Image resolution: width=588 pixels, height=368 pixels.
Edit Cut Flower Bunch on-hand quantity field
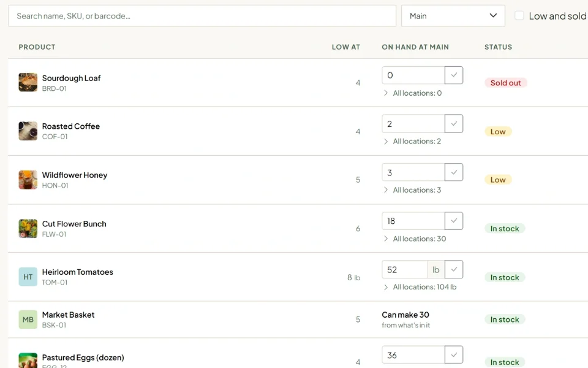click(x=413, y=221)
